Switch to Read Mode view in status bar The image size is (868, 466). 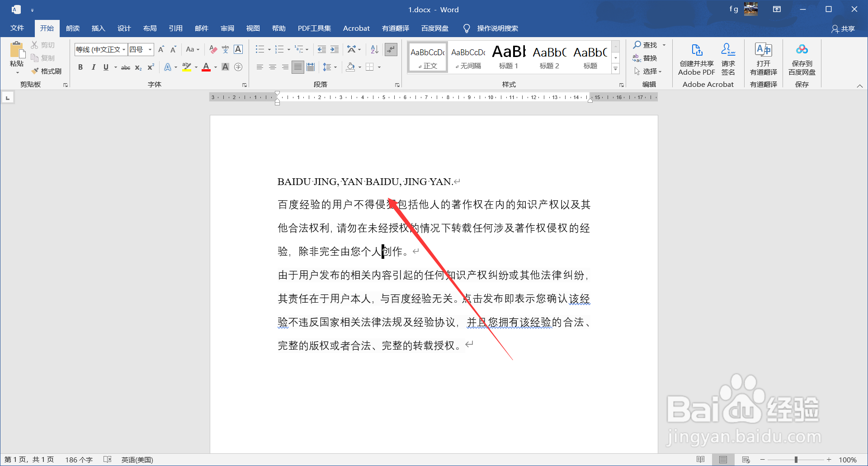(x=700, y=460)
